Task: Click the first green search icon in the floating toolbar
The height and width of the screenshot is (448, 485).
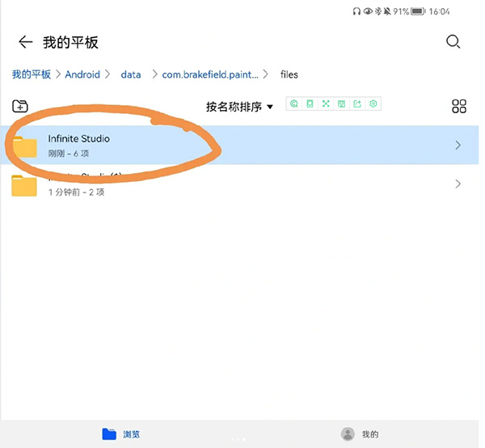Action: point(293,104)
